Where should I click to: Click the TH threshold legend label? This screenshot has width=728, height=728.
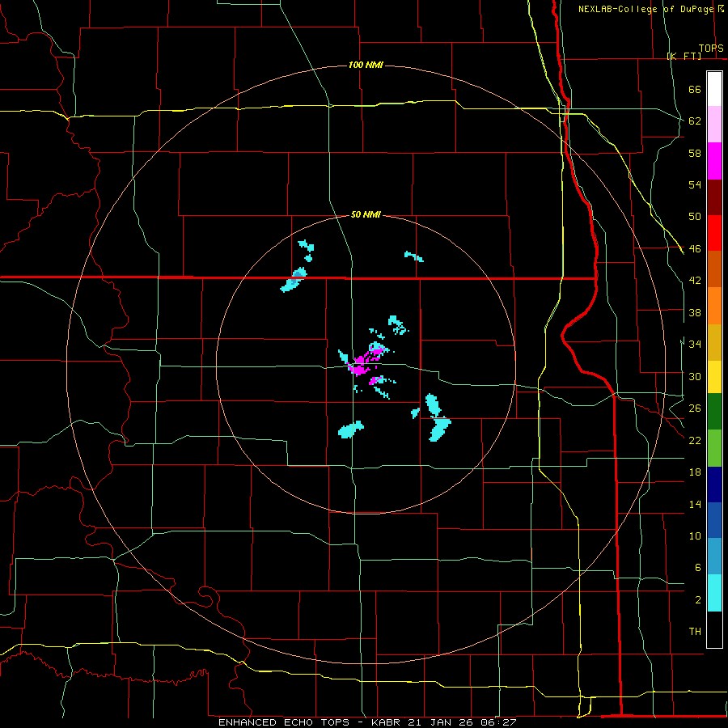point(695,632)
